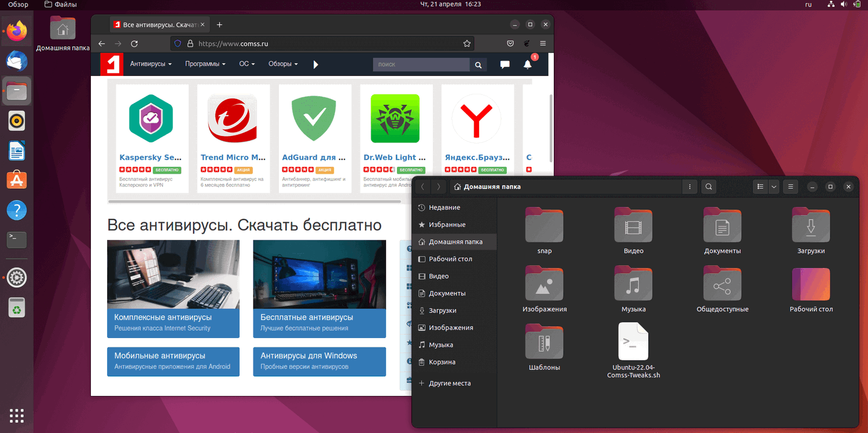Click the horizontal scrollbar under the antivirus cards
Screen dimensions: 868x433
[255, 201]
